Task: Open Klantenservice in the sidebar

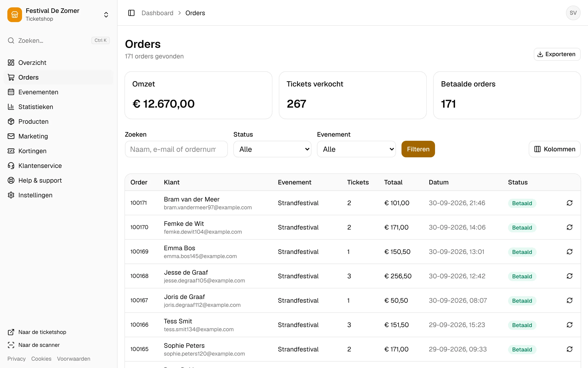Action: (59, 166)
